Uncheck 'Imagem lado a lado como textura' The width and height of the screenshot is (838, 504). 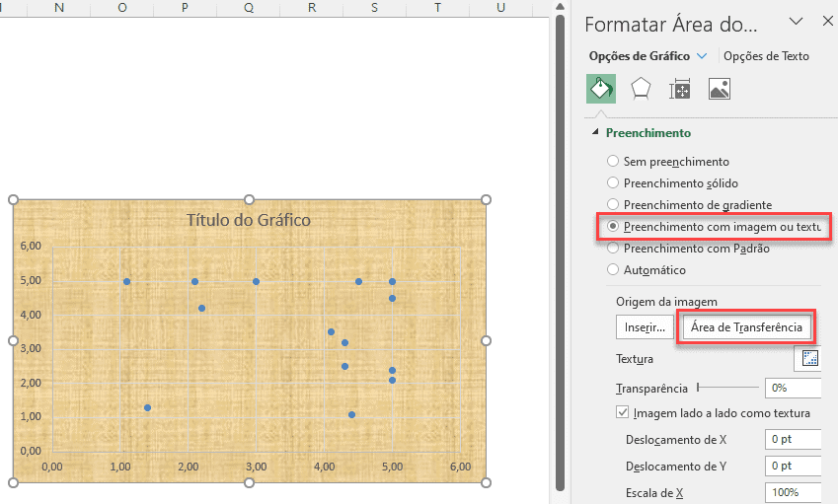(622, 412)
